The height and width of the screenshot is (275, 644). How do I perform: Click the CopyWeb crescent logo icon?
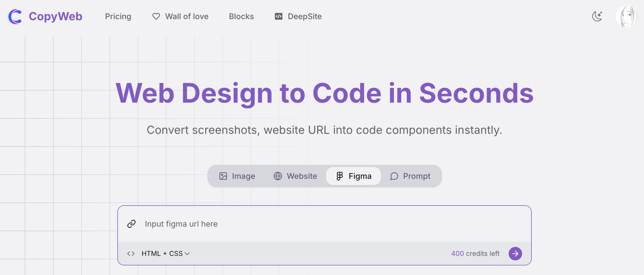[15, 17]
